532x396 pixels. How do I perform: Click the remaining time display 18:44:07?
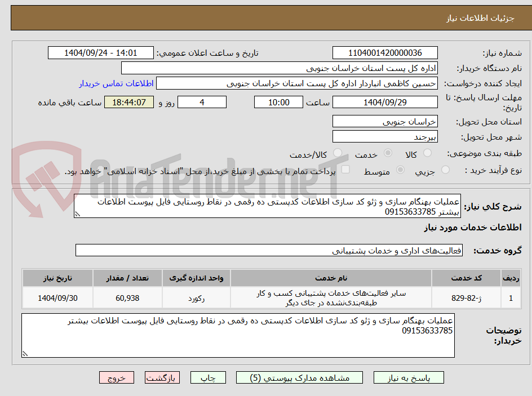(x=128, y=102)
